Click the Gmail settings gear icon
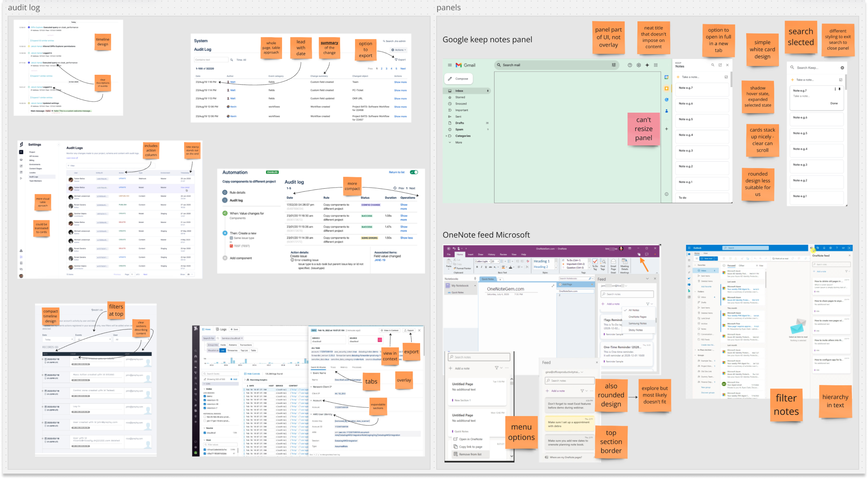This screenshot has height=479, width=868. 638,65
